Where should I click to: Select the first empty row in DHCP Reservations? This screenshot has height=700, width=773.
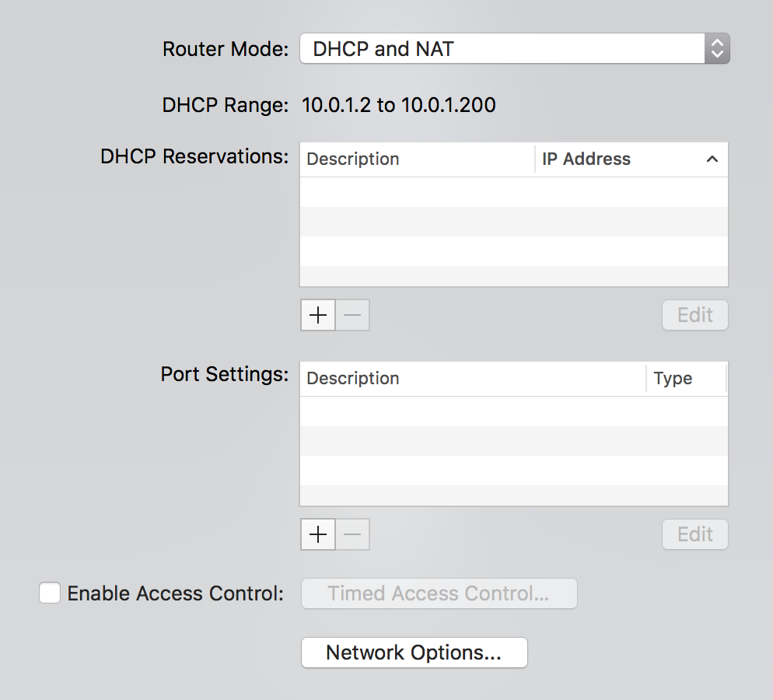tap(513, 192)
